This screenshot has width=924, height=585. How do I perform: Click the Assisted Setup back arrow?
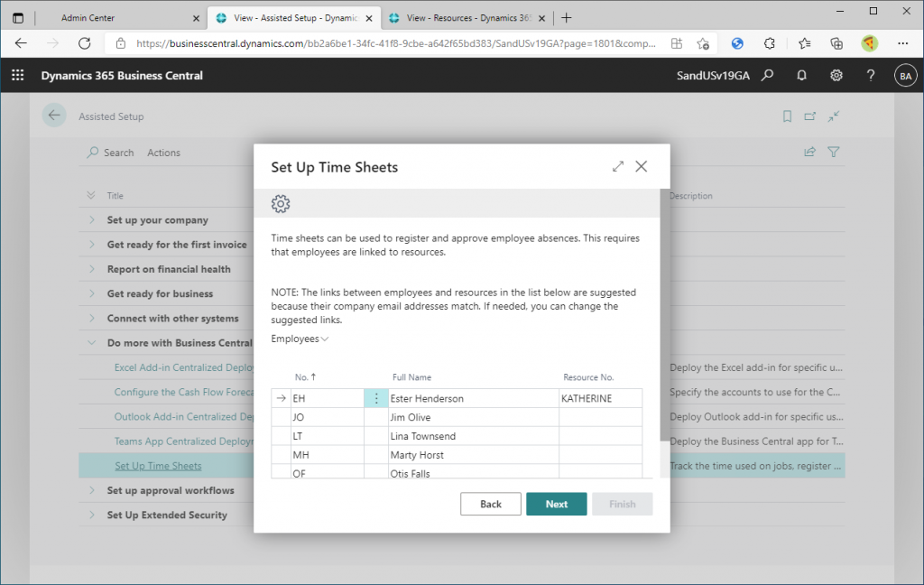click(x=54, y=116)
